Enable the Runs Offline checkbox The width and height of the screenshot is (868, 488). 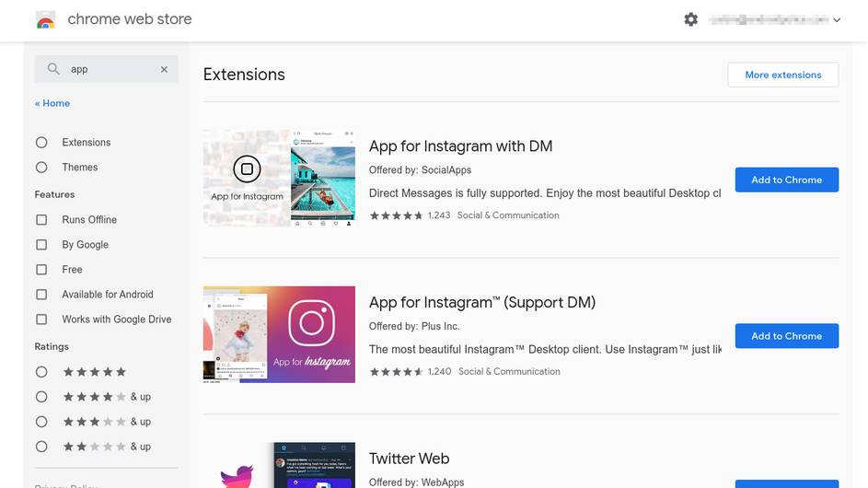pyautogui.click(x=41, y=220)
